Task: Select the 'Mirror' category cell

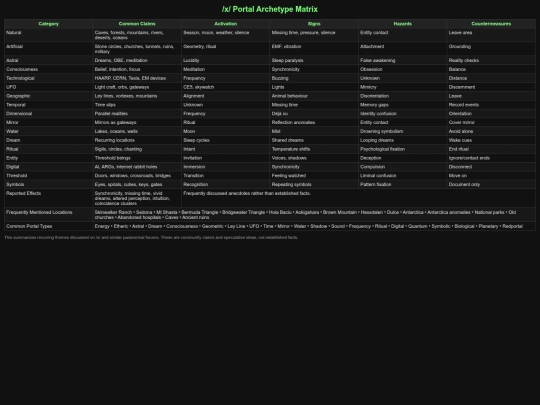Action: pos(49,123)
